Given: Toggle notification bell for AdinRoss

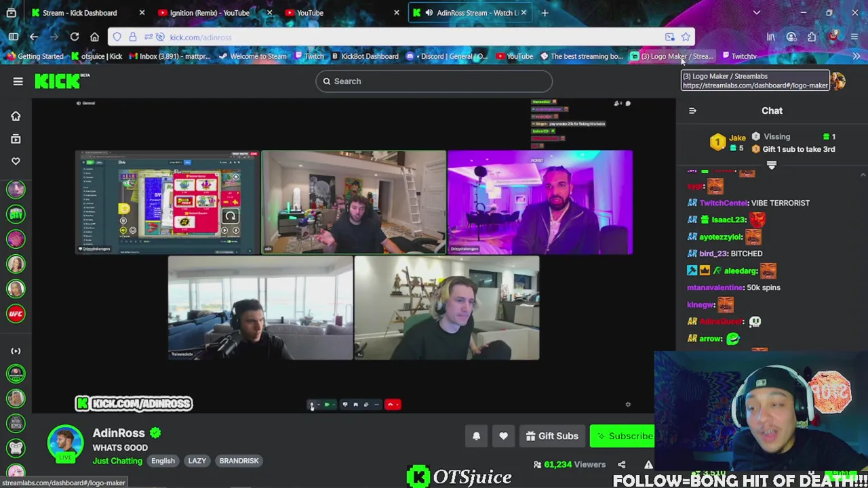Looking at the screenshot, I should [476, 436].
